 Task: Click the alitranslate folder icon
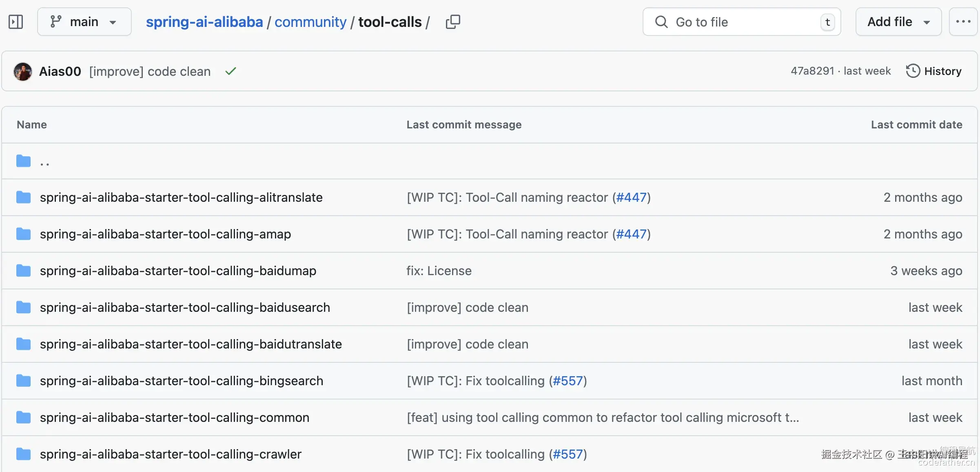point(23,197)
